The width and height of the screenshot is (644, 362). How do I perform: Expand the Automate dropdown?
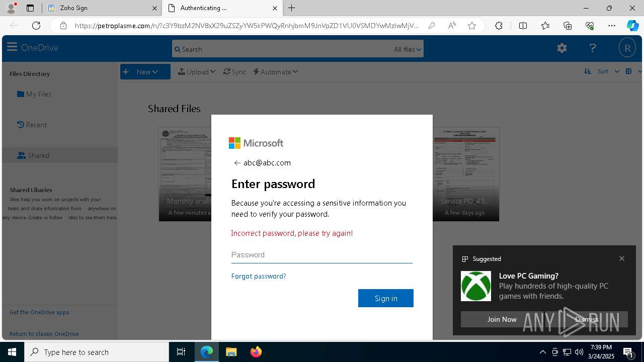tap(276, 72)
